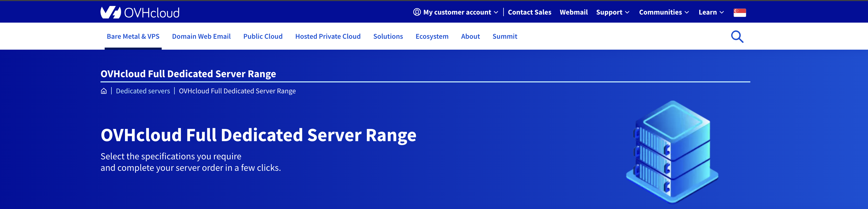Open the Solutions menu
The height and width of the screenshot is (209, 868).
point(388,36)
